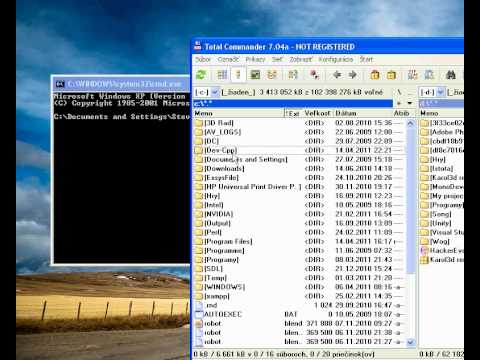Select the [Downloads] folder
This screenshot has width=480, height=360.
click(x=300, y=168)
